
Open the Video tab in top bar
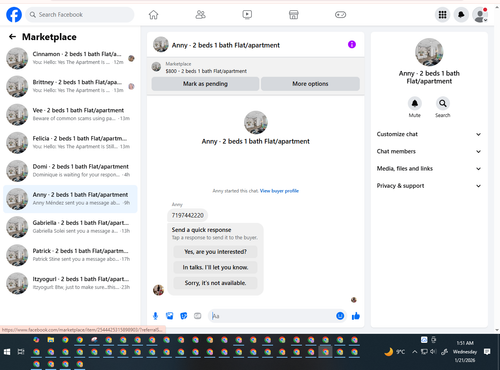tap(247, 15)
